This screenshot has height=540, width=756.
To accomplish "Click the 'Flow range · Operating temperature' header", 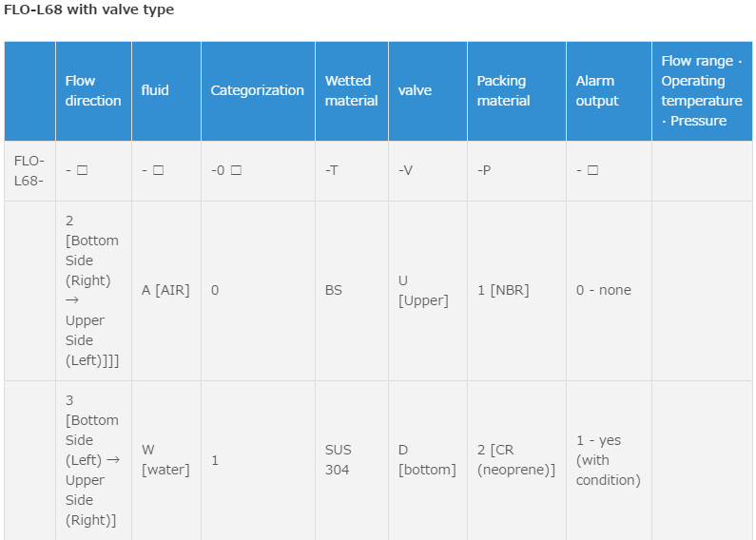I will (702, 91).
